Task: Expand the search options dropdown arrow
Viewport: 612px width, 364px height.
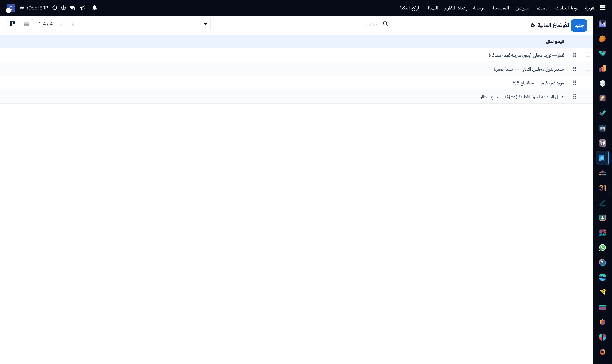Action: tap(205, 24)
